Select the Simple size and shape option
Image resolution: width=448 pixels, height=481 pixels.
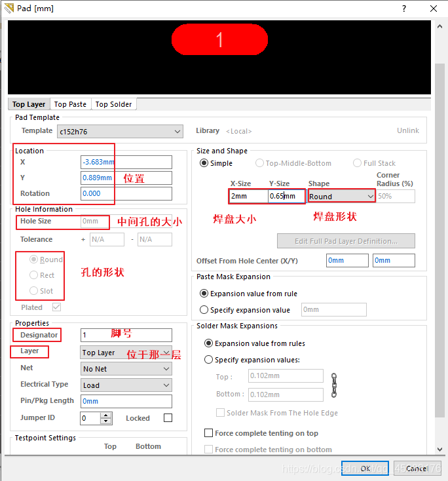click(204, 163)
